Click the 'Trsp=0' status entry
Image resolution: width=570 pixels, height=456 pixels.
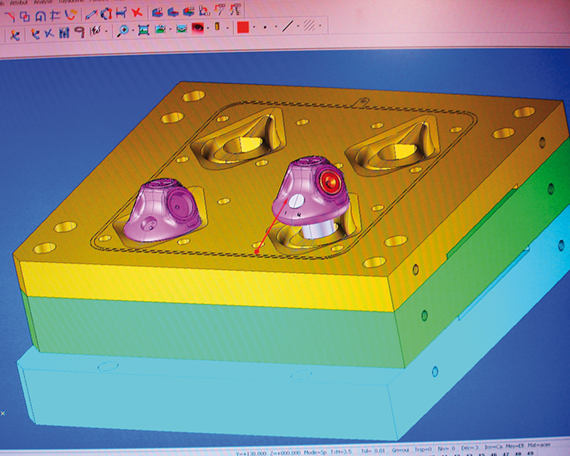click(423, 449)
